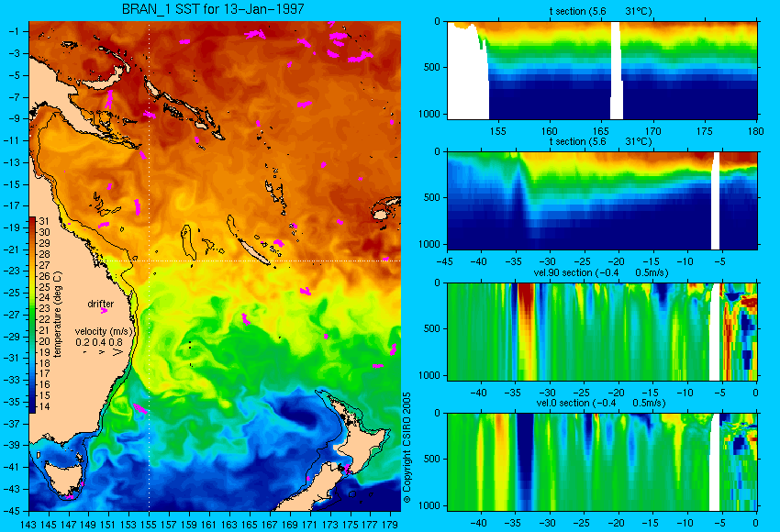Click the magenta drifter sample marker in legend
This screenshot has height=532, width=780.
click(104, 311)
